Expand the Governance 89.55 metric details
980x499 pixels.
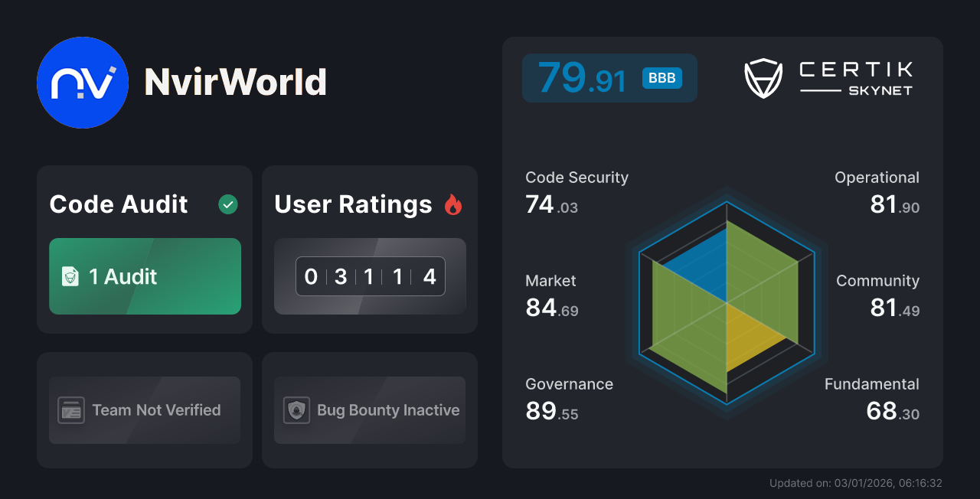click(x=569, y=398)
